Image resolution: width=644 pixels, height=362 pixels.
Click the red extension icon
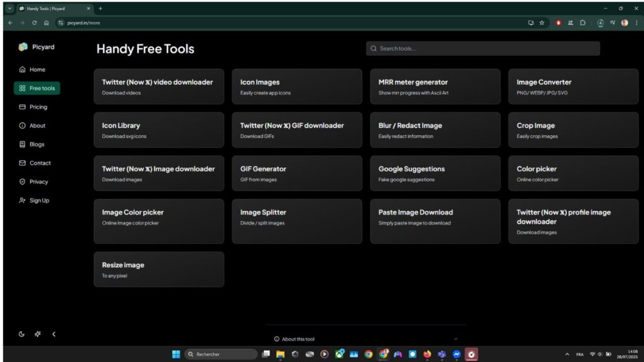[x=558, y=23]
